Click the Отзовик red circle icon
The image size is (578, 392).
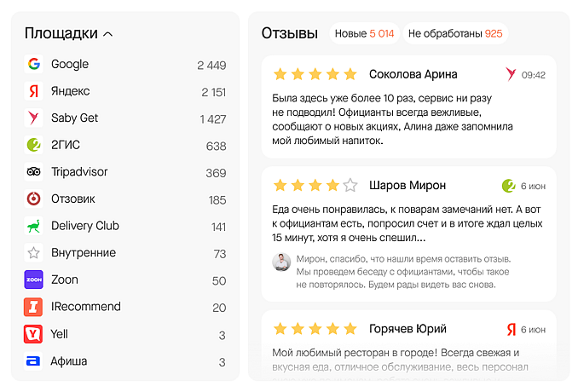coord(34,199)
